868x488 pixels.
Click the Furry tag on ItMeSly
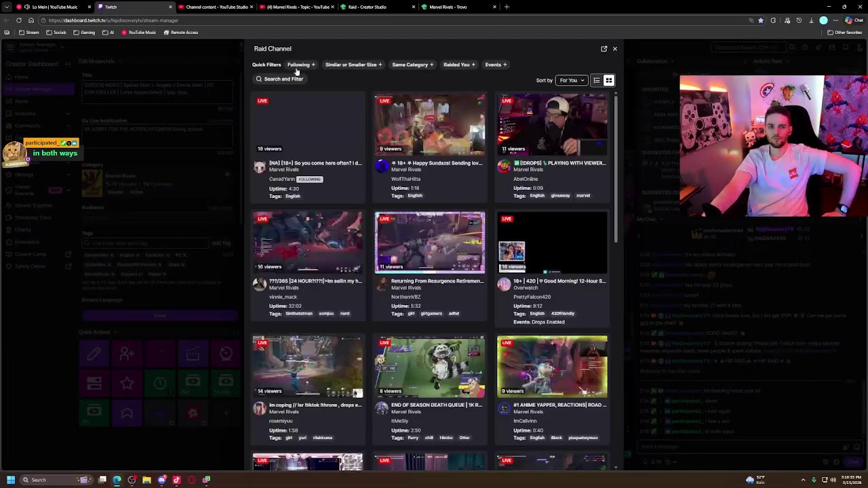click(413, 438)
